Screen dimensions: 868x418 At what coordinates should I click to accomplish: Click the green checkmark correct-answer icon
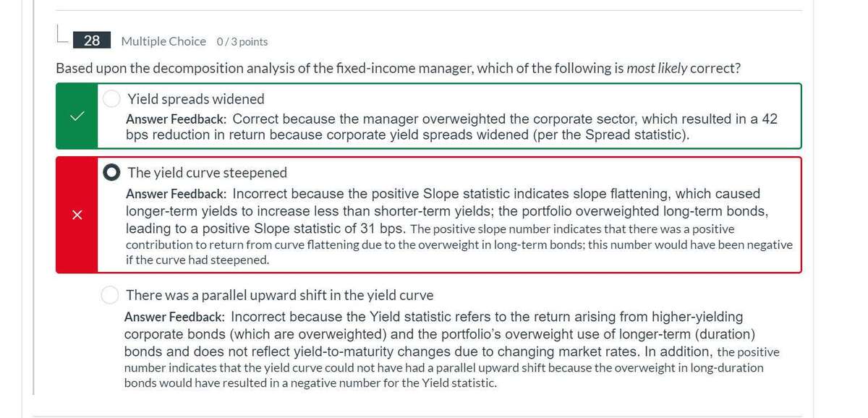tap(77, 116)
